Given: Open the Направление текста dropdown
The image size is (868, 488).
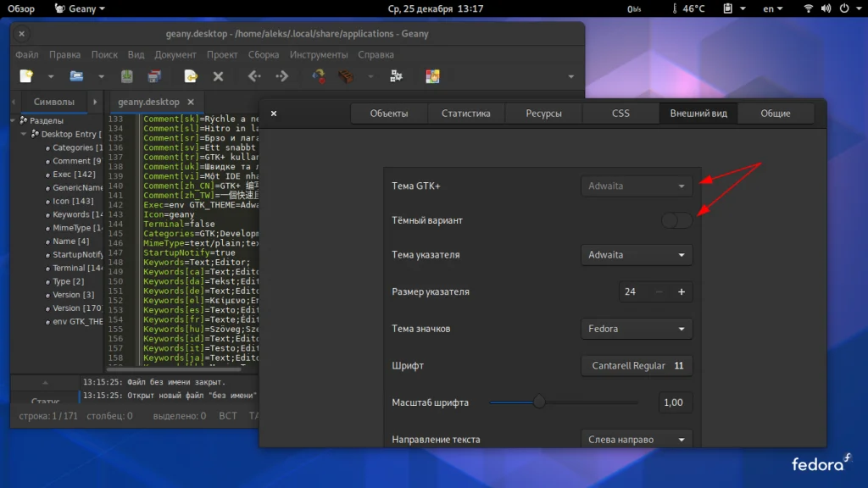Looking at the screenshot, I should [637, 440].
